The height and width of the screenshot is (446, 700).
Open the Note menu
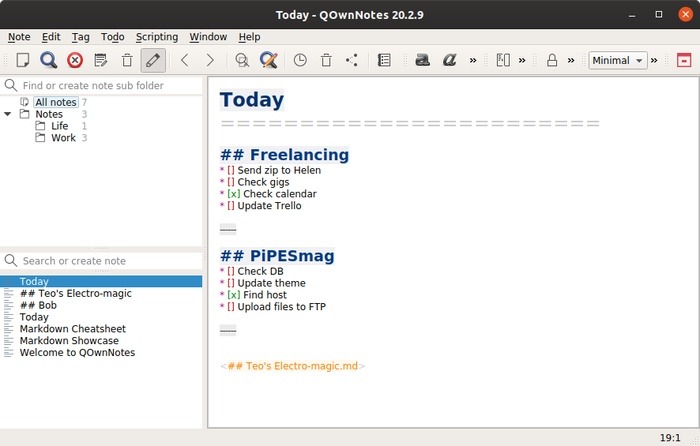[x=19, y=37]
